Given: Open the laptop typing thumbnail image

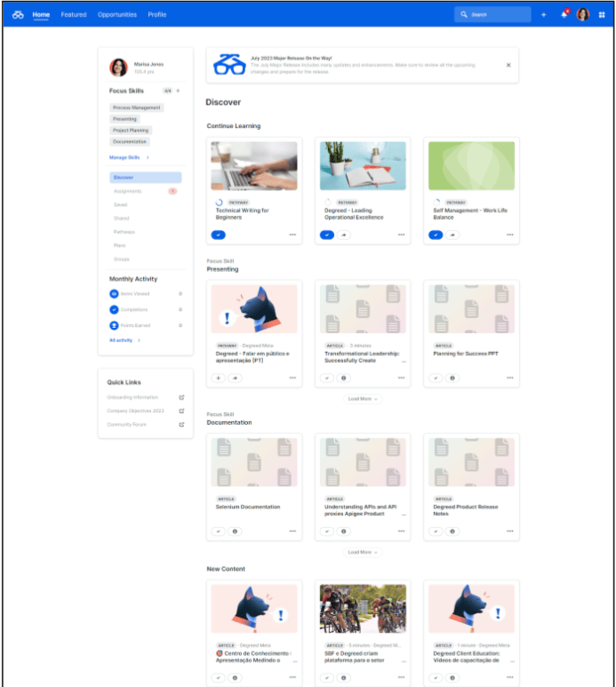Looking at the screenshot, I should point(254,165).
